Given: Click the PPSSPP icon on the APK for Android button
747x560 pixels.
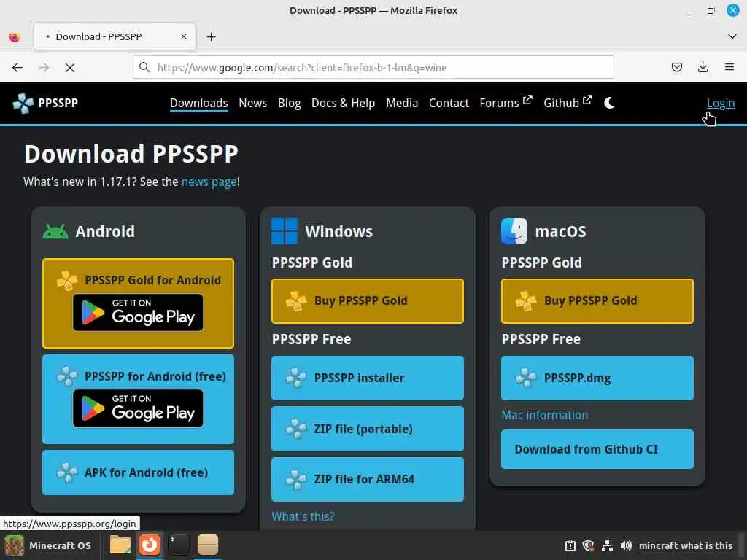Looking at the screenshot, I should pos(66,472).
